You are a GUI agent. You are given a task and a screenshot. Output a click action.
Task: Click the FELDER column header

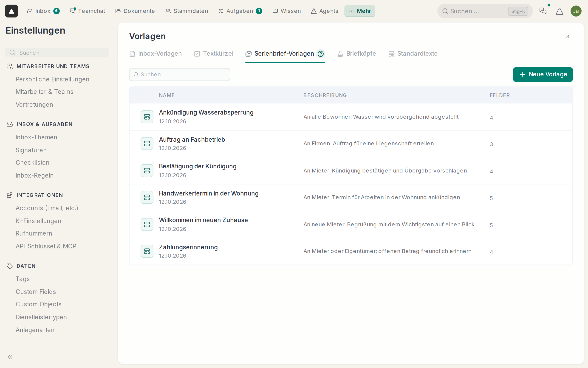[x=500, y=95]
